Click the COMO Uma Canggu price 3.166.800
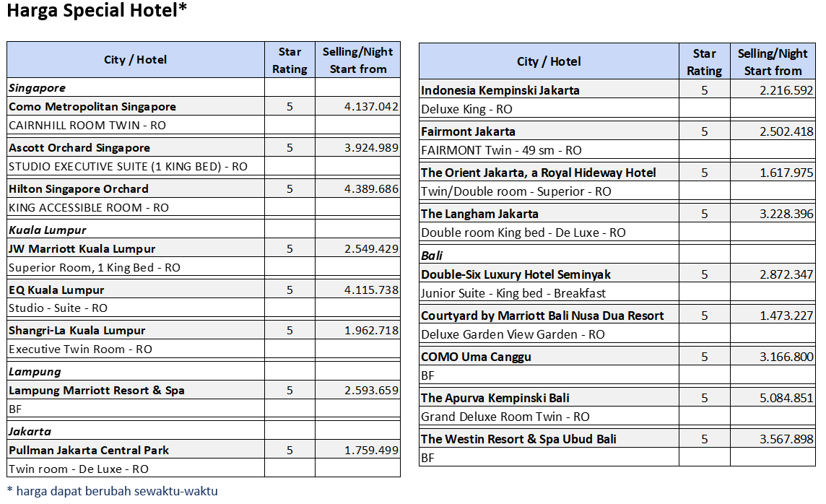This screenshot has height=504, width=826. pos(786,357)
